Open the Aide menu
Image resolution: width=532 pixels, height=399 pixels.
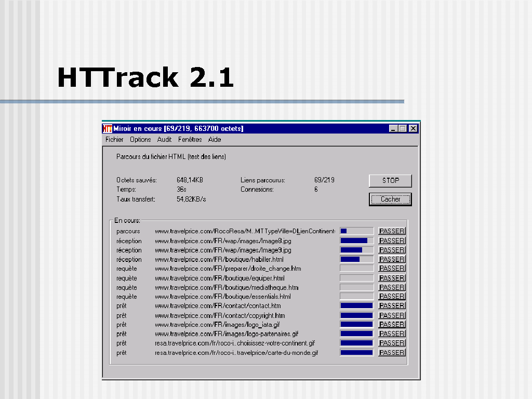tap(215, 139)
